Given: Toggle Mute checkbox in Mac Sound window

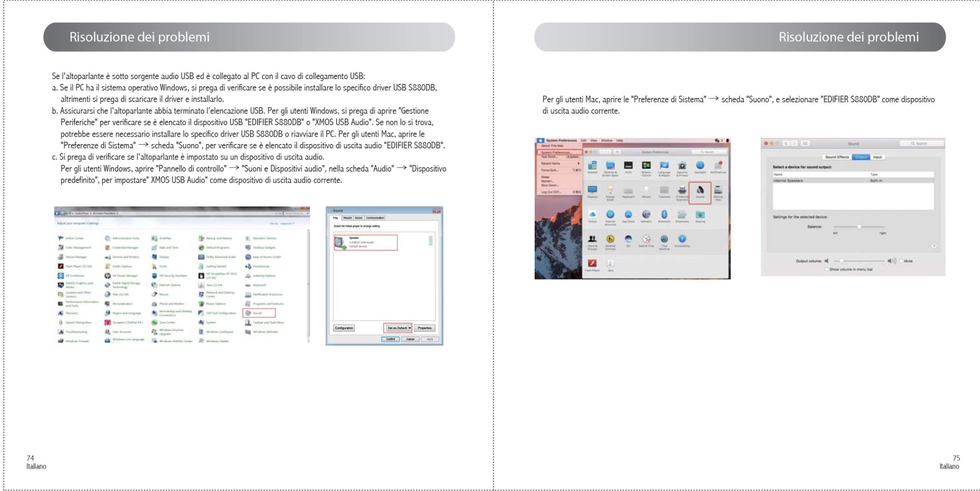Looking at the screenshot, I should (x=901, y=261).
